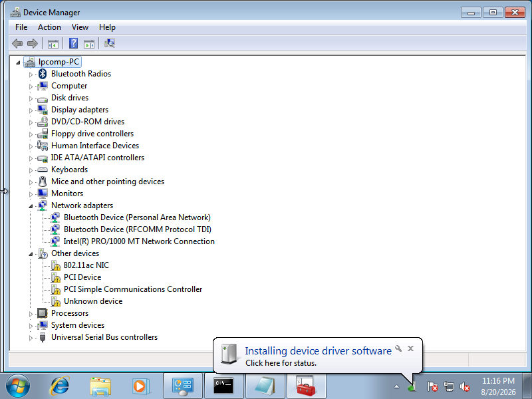Show/hide console tree toolbar icon
Image resolution: width=532 pixels, height=399 pixels.
point(53,43)
